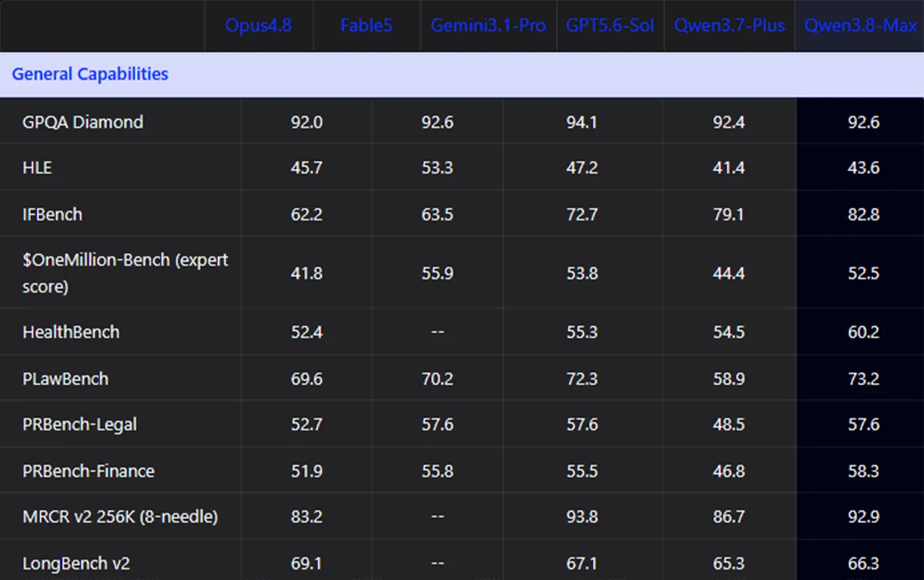
Task: Select the 47.2 score in HLE row
Action: (581, 167)
